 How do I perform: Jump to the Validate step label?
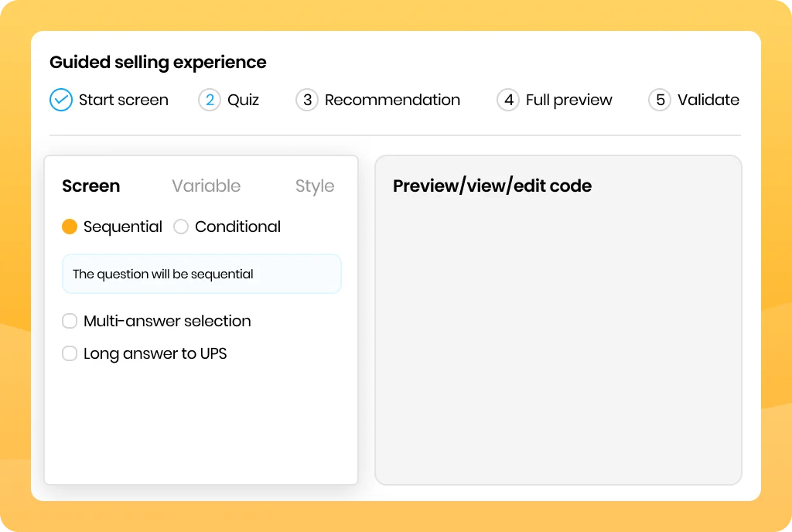click(708, 100)
